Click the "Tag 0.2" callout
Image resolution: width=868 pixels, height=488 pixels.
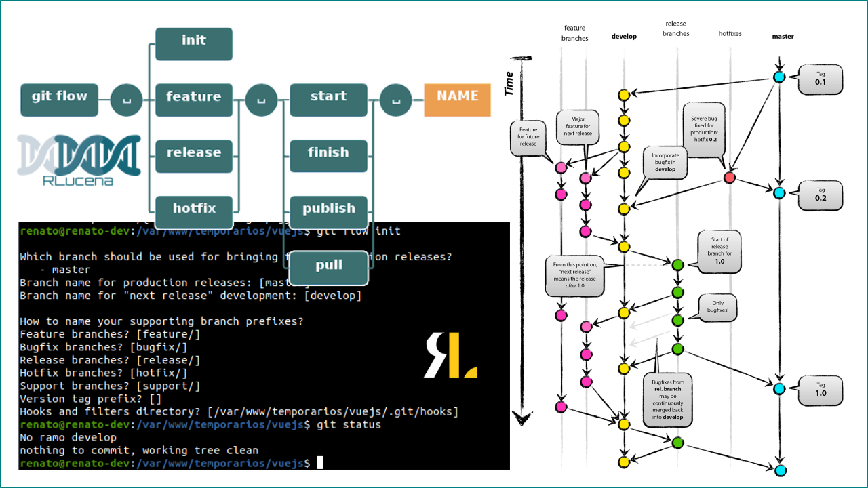click(x=820, y=195)
